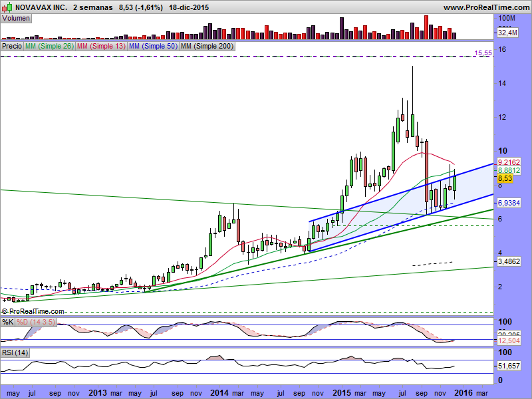Select the Precio panel label
This screenshot has width=532, height=399.
(12, 46)
